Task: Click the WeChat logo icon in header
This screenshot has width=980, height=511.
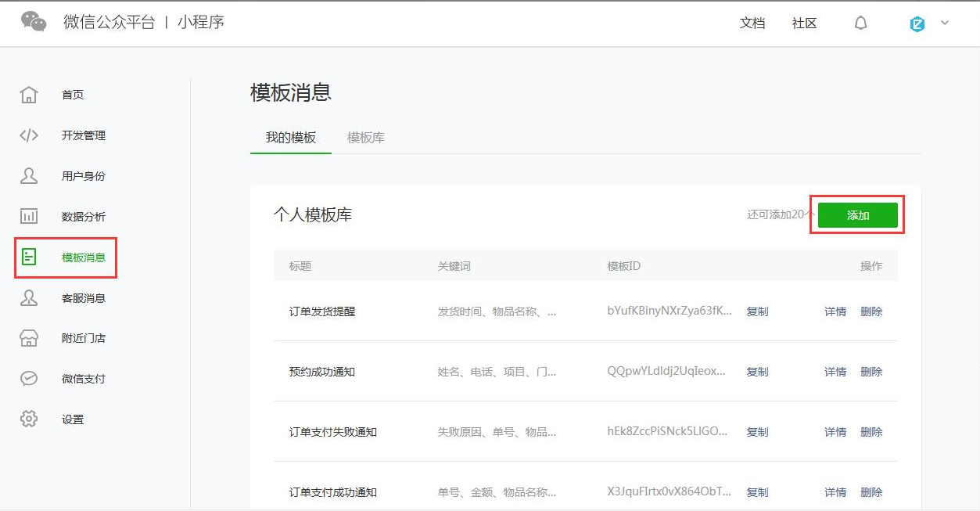Action: click(34, 22)
